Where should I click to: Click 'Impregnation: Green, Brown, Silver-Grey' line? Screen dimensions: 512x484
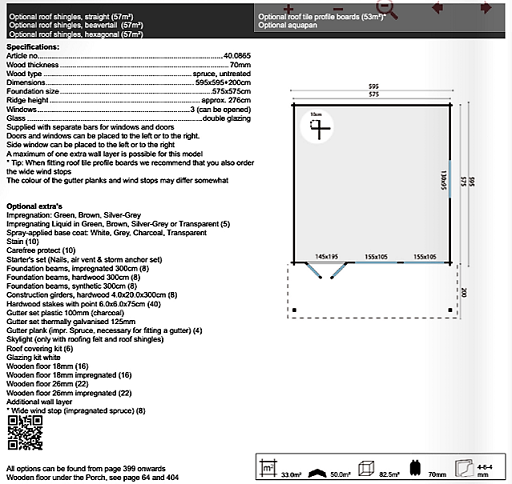click(x=74, y=215)
